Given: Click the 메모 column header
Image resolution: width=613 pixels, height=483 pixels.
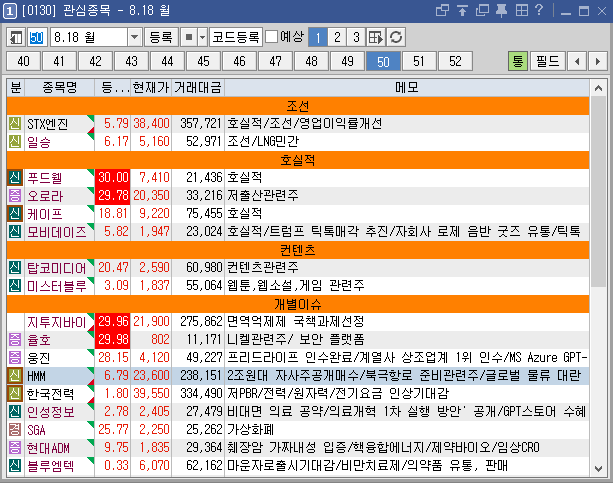Looking at the screenshot, I should coord(407,87).
